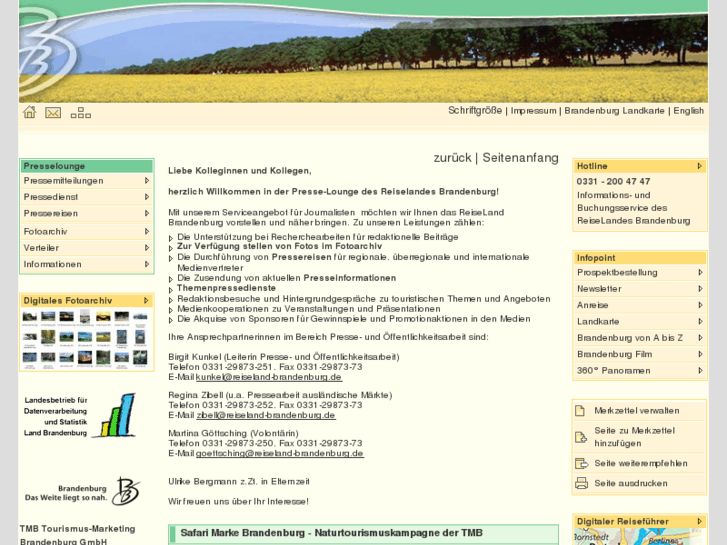Click the Merkzettel verwalten page icon
The image size is (727, 545).
[x=580, y=410]
